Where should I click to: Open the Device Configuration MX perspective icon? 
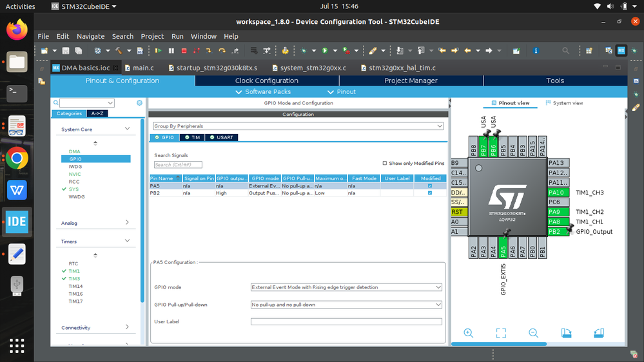point(621,50)
